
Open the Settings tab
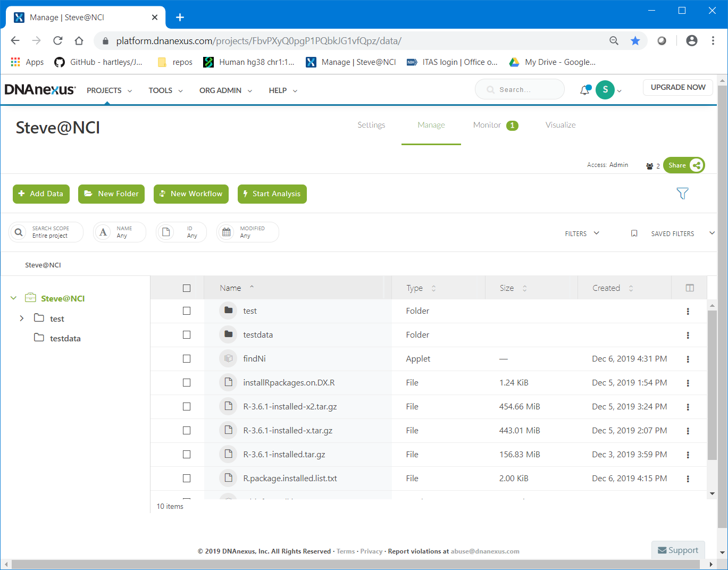point(371,125)
